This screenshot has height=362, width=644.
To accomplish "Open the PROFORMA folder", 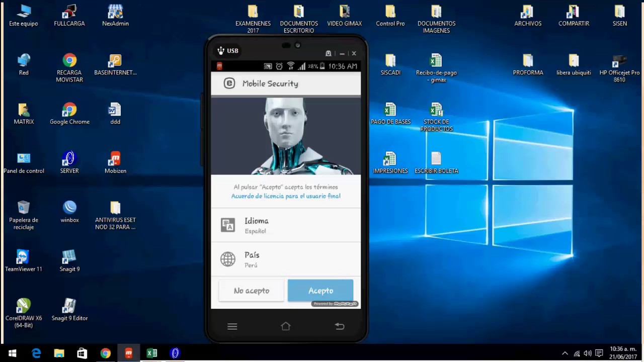I will (528, 65).
